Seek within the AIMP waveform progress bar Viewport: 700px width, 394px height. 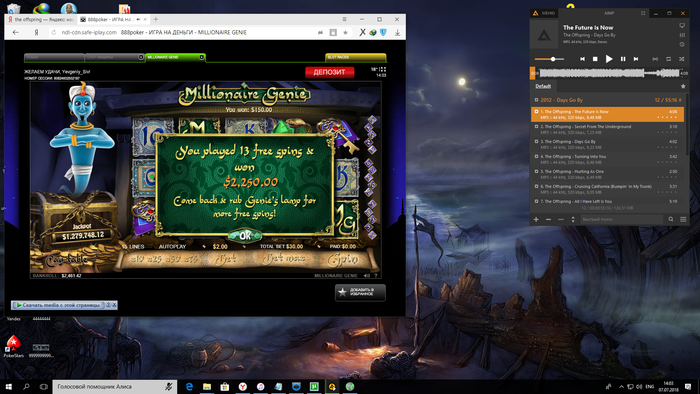(x=609, y=73)
